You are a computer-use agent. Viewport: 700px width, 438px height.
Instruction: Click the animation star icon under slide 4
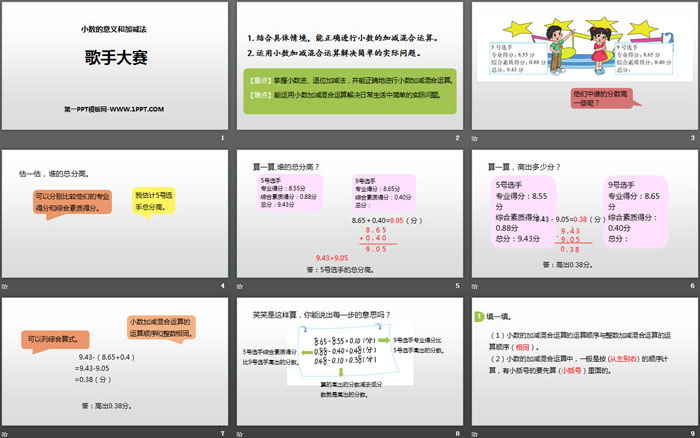click(4, 286)
